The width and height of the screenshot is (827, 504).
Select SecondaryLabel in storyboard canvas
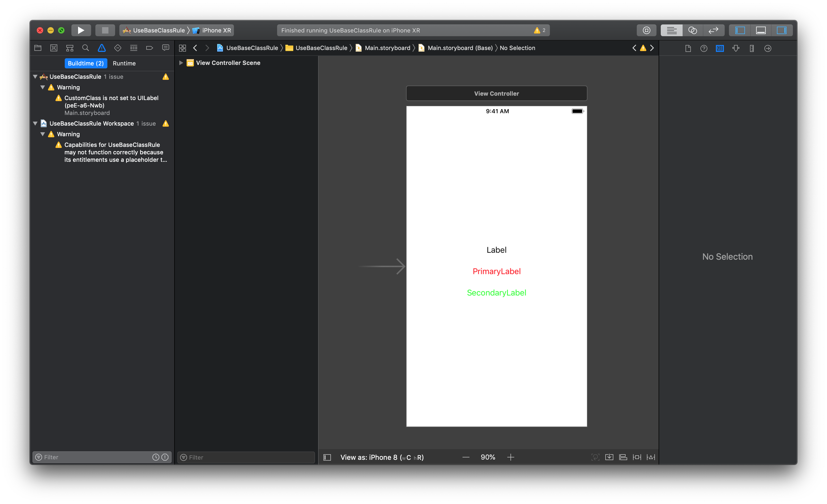tap(496, 292)
